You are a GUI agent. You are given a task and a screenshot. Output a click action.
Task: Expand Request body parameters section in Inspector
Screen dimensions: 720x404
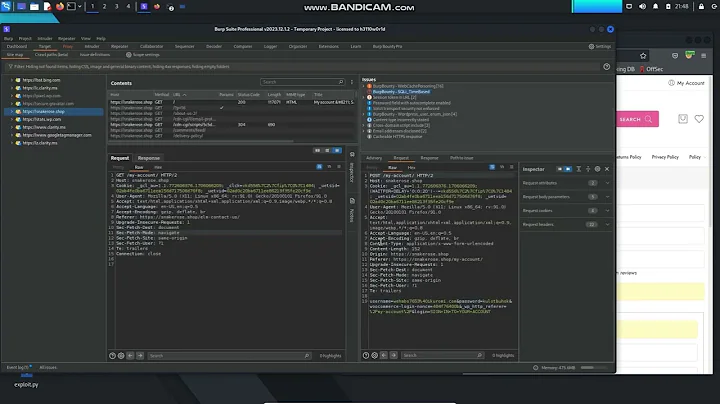[608, 197]
